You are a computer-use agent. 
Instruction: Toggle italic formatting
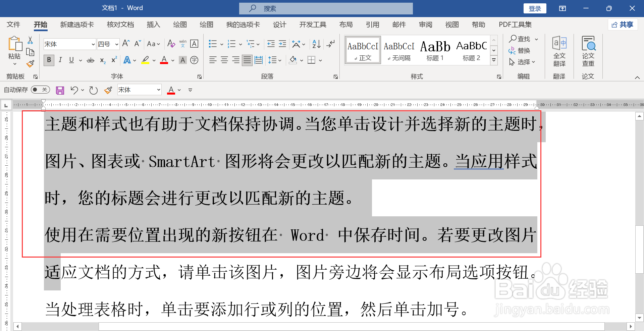pos(60,60)
